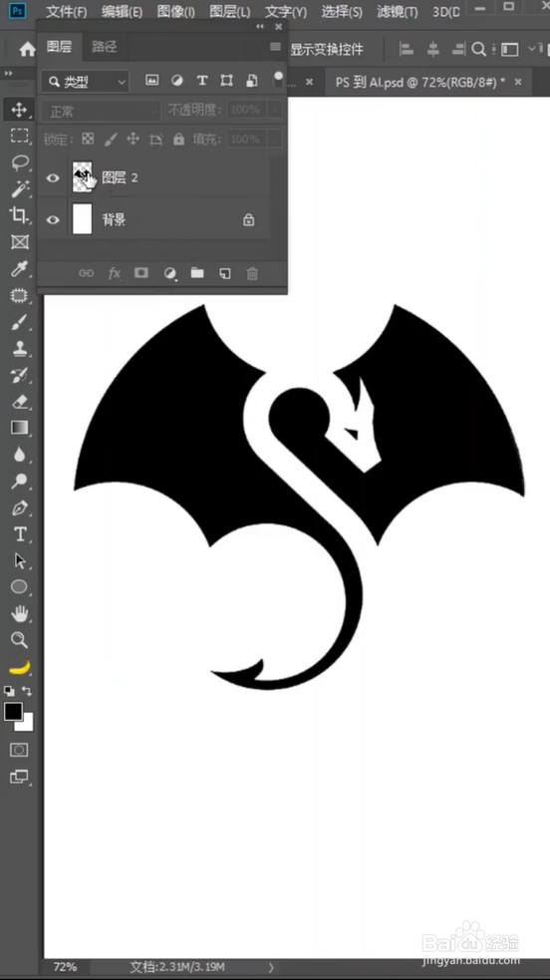Swap foreground and background colors
This screenshot has width=550, height=980.
(x=27, y=691)
